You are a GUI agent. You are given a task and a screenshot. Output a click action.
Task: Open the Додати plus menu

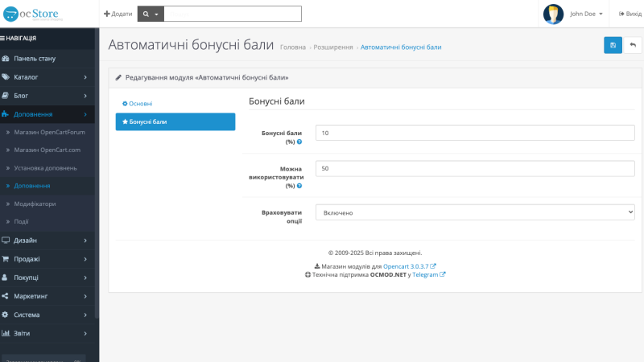tap(118, 14)
